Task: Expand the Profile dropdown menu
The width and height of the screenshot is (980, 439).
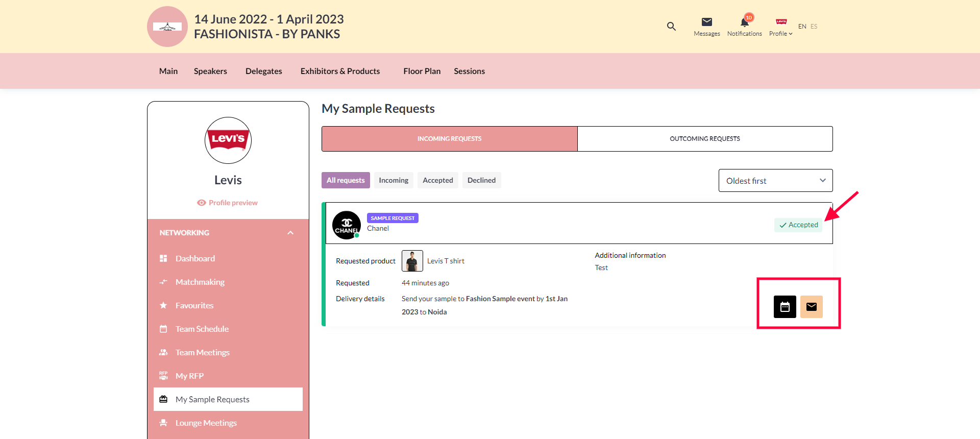Action: (x=780, y=27)
